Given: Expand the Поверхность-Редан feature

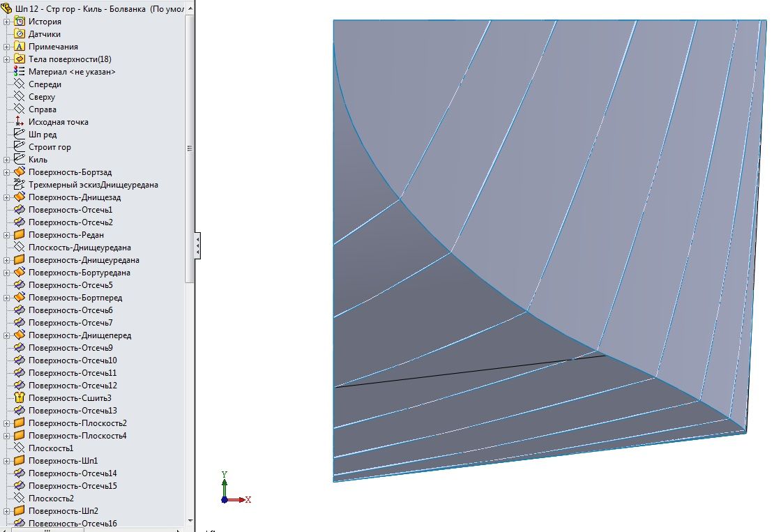Looking at the screenshot, I should coord(7,235).
